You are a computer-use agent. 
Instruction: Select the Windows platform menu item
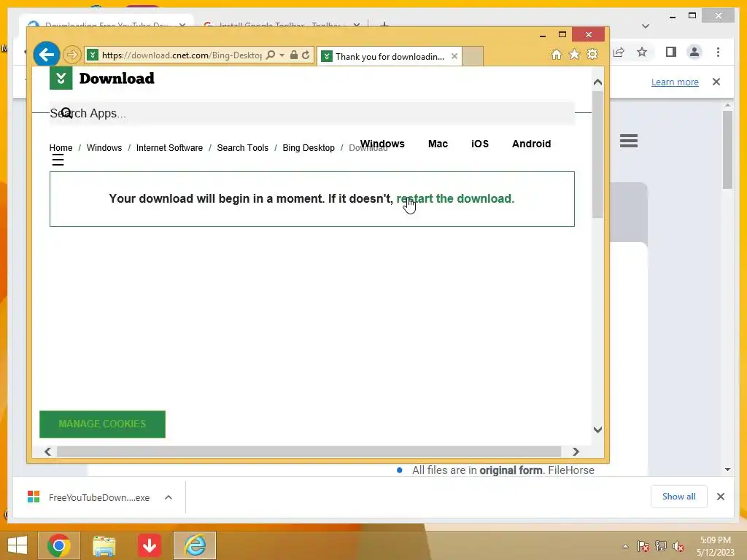[x=382, y=144]
